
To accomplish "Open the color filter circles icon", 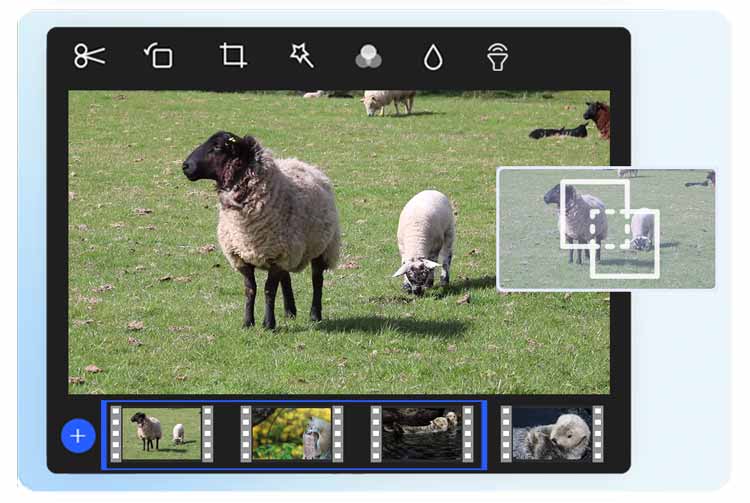I will point(368,57).
